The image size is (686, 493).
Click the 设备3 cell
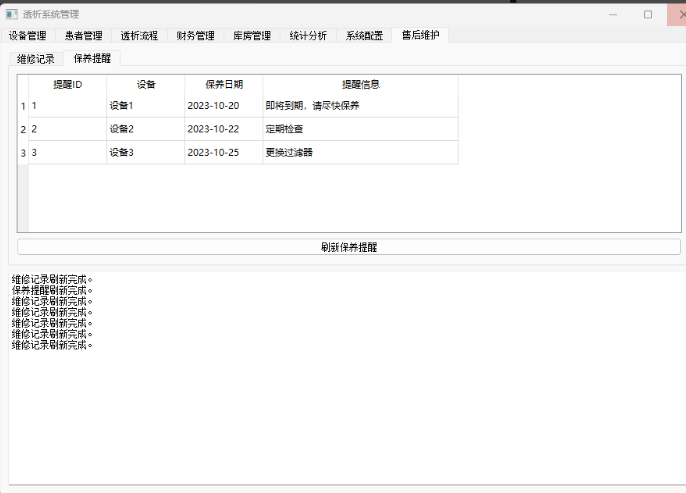click(146, 153)
